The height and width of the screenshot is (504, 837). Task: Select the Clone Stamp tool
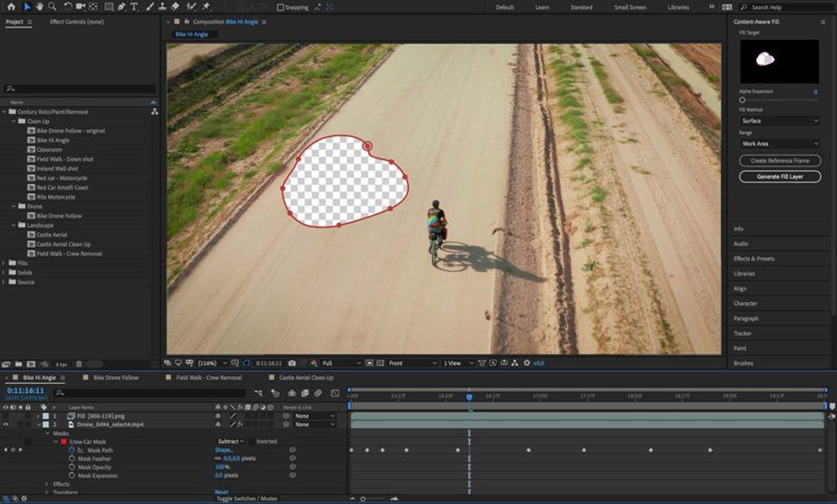coord(163,7)
